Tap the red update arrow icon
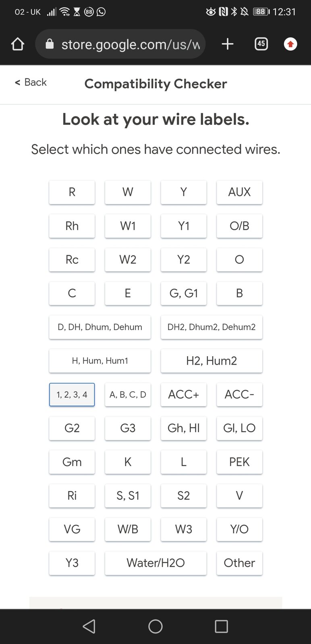This screenshot has height=644, width=311. point(290,44)
